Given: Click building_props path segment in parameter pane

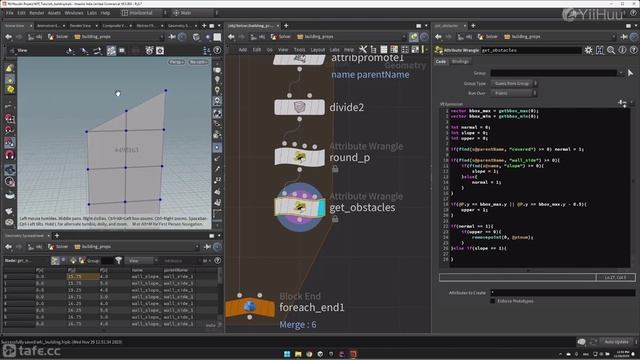Looking at the screenshot, I should pyautogui.click(x=522, y=37).
